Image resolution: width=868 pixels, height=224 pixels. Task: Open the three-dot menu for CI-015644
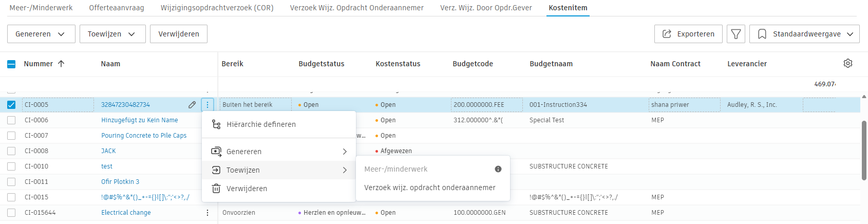(207, 213)
